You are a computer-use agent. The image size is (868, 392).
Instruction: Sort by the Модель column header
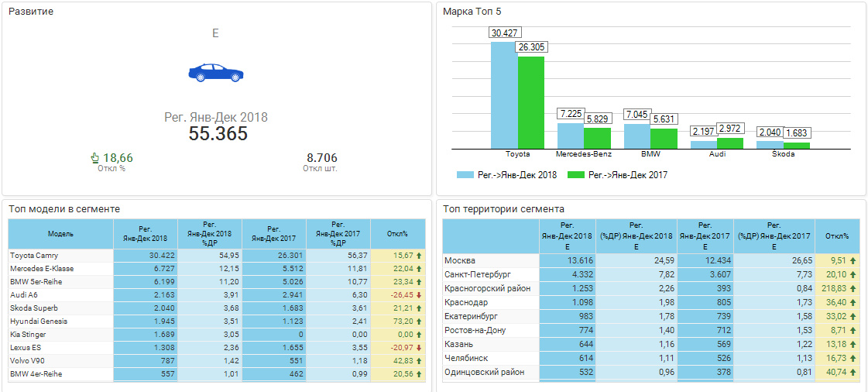61,234
